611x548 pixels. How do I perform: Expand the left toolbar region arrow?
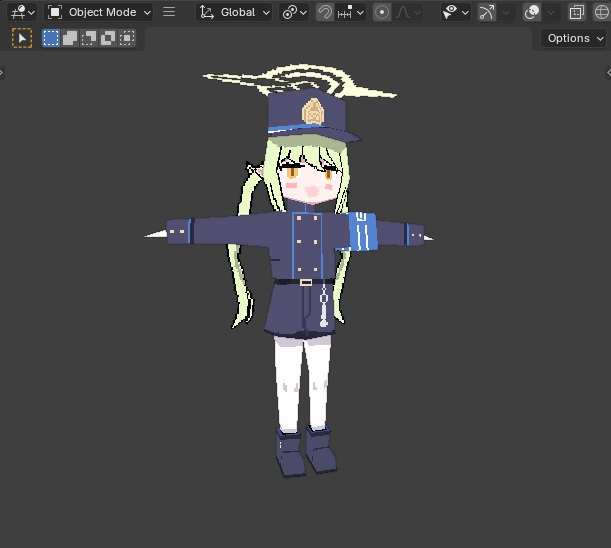pos(2,72)
